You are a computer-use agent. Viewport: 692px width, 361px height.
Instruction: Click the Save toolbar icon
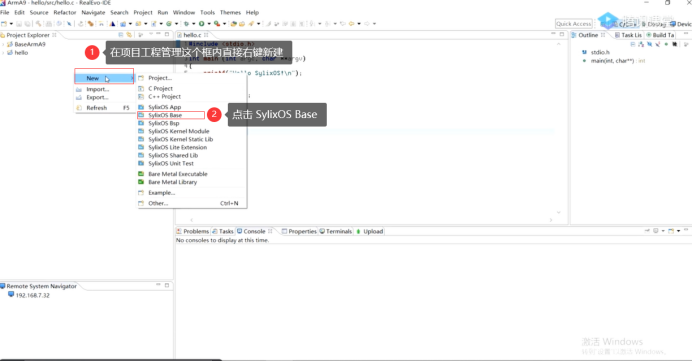point(19,24)
